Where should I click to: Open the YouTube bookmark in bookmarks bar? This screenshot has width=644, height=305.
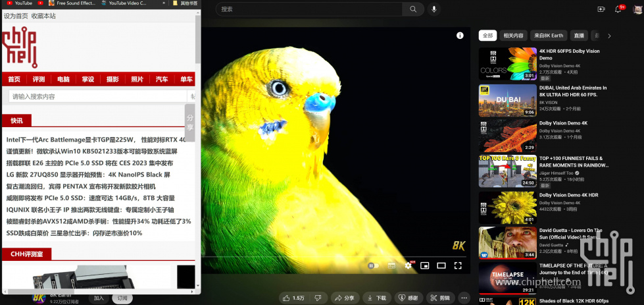click(18, 3)
